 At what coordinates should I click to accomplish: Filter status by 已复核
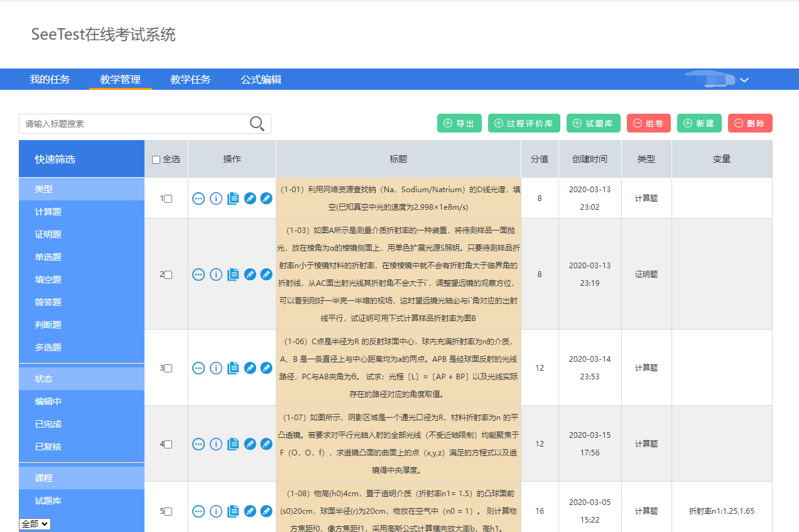(x=48, y=447)
